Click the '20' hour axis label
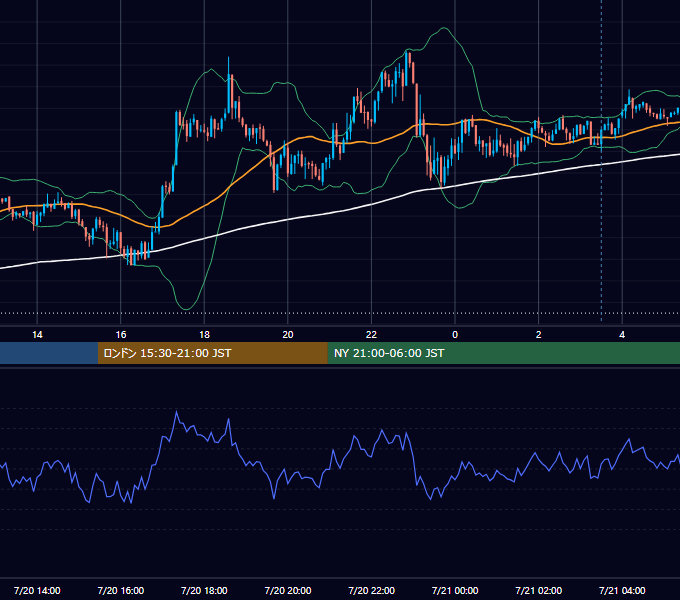The height and width of the screenshot is (600, 680). point(288,335)
